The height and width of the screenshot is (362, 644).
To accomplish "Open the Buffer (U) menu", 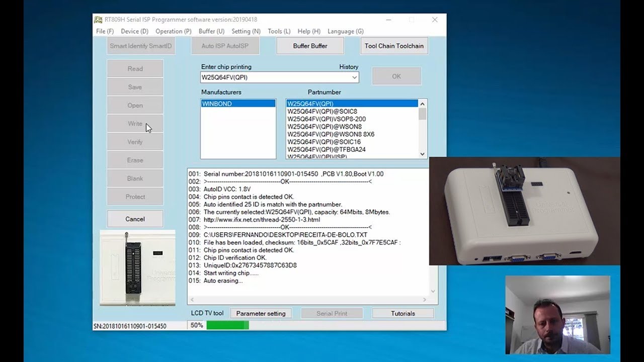I will click(x=211, y=31).
